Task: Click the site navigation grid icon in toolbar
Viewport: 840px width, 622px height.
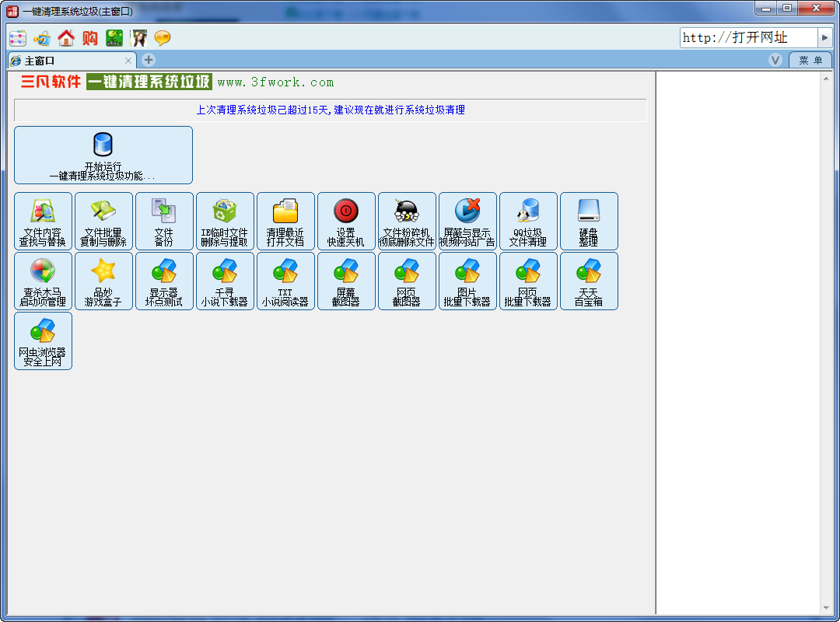Action: pos(18,38)
